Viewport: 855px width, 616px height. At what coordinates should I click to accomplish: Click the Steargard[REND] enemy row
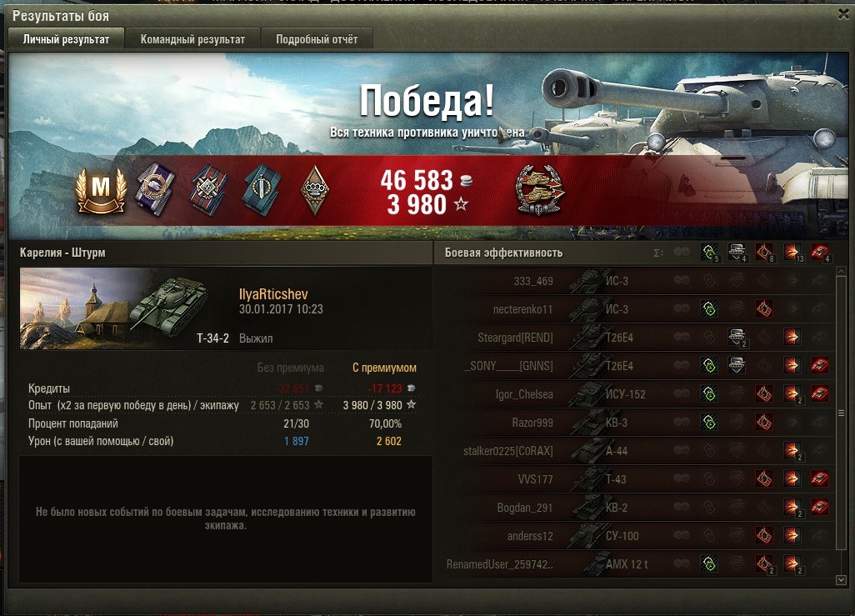click(633, 338)
